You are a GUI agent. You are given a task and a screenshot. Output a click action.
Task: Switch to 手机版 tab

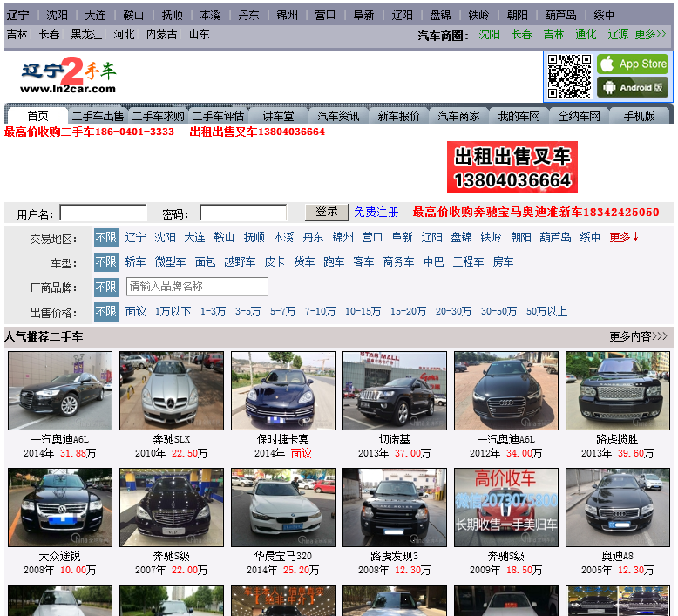639,116
